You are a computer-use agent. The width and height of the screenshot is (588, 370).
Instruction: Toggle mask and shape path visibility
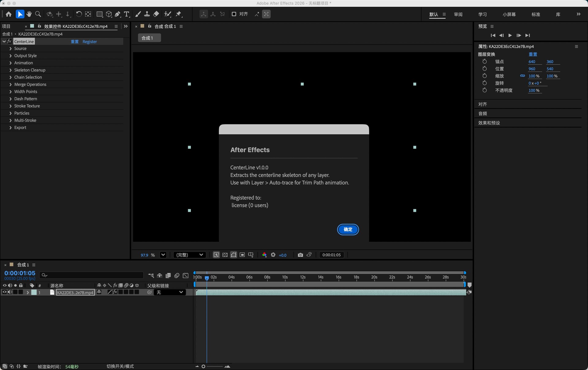(234, 255)
